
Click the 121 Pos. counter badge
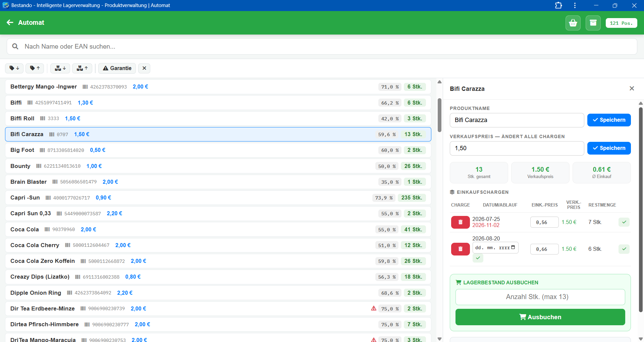621,23
